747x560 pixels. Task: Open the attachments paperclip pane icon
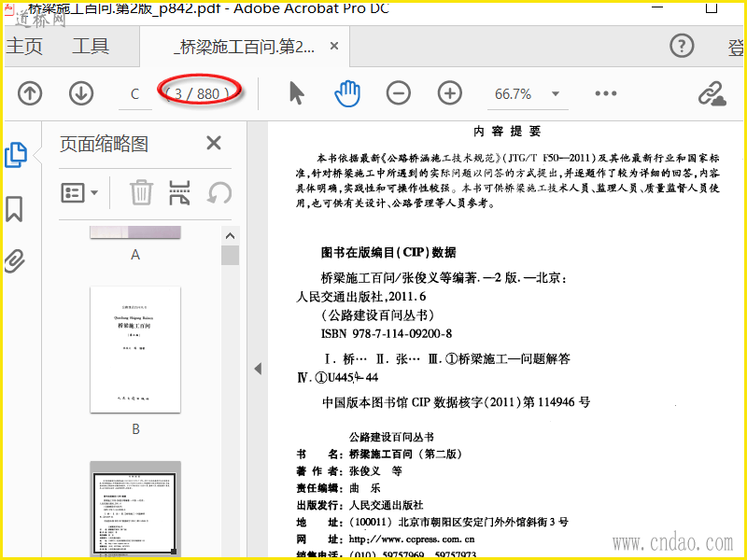(15, 260)
